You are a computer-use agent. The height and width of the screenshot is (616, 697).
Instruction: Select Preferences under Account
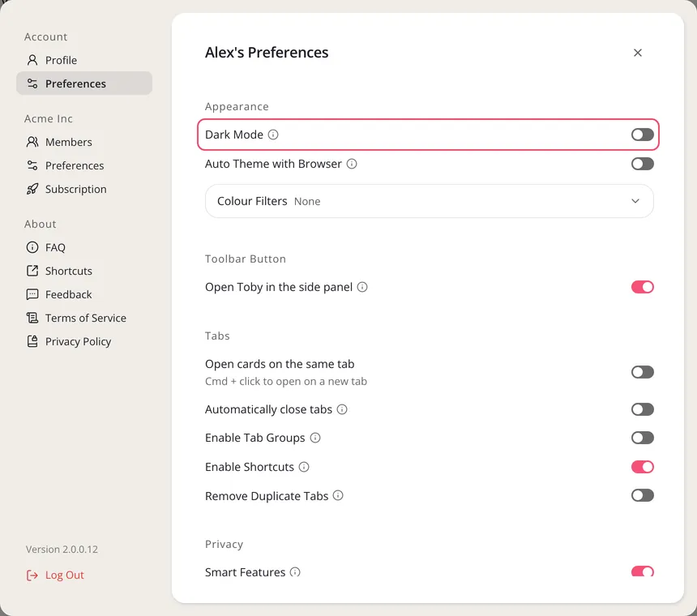click(84, 83)
